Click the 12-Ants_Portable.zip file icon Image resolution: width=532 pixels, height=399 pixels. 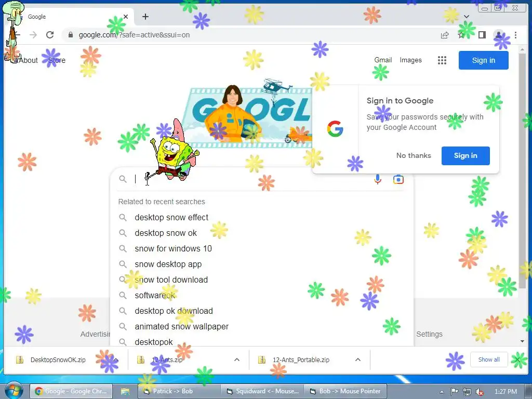point(262,360)
